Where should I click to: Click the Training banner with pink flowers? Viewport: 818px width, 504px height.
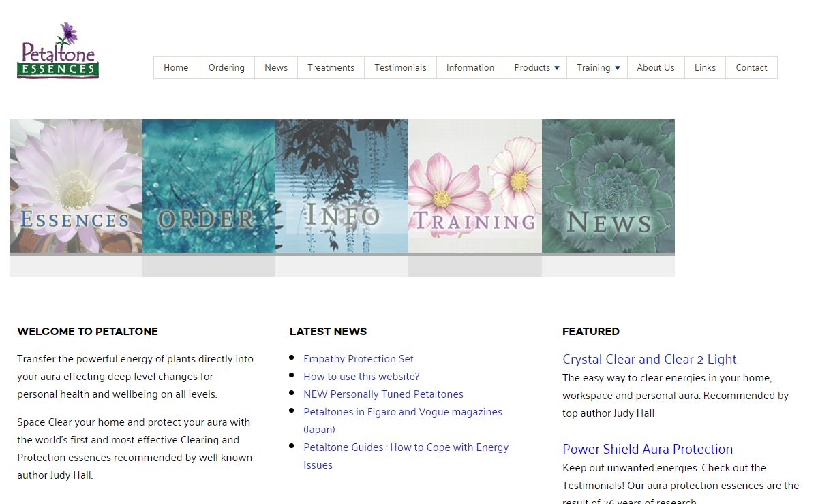pyautogui.click(x=475, y=186)
